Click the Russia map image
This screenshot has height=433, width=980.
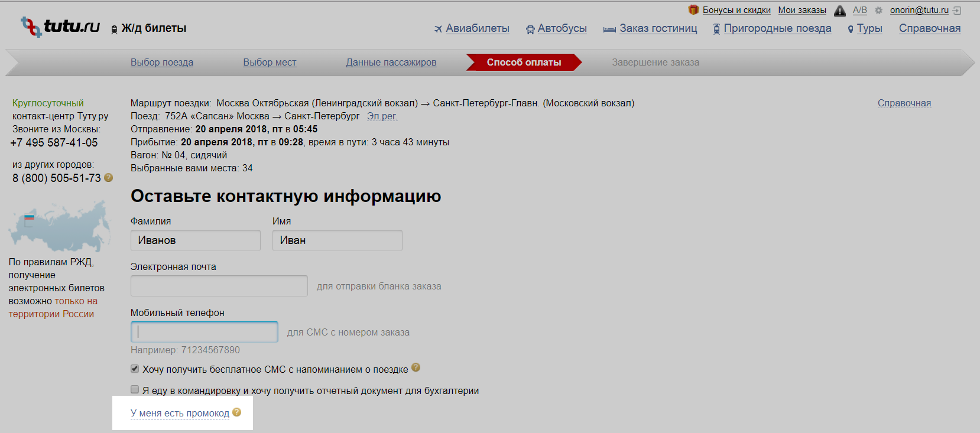point(59,226)
